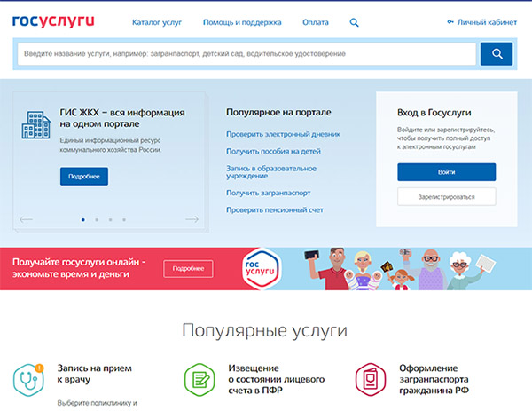Open Проверить электронный дневник link
532x411 pixels.
point(283,134)
